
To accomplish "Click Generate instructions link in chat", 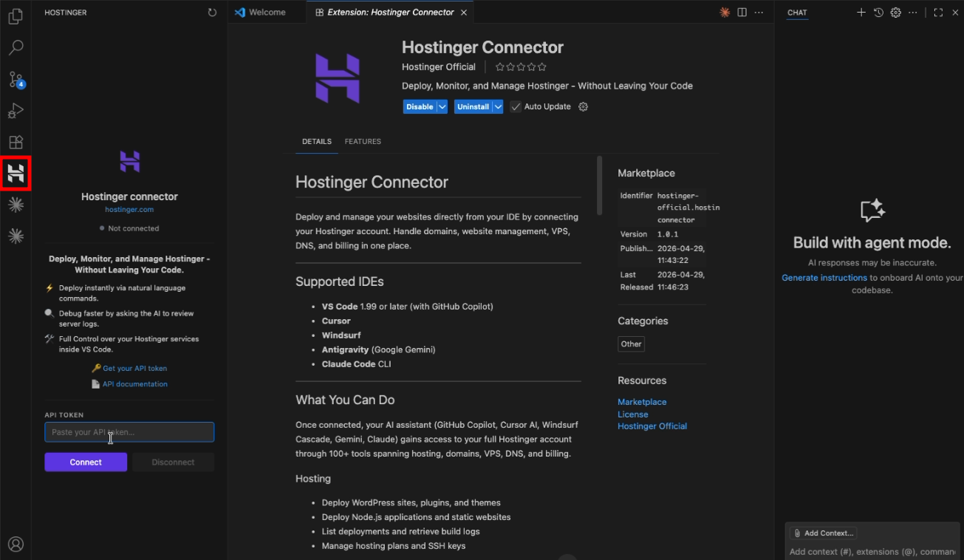I will click(x=824, y=278).
